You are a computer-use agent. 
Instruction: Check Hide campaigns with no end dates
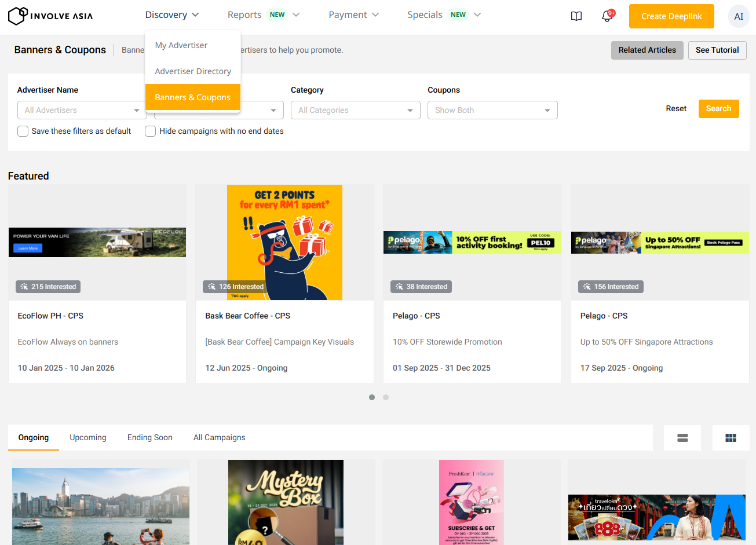151,131
